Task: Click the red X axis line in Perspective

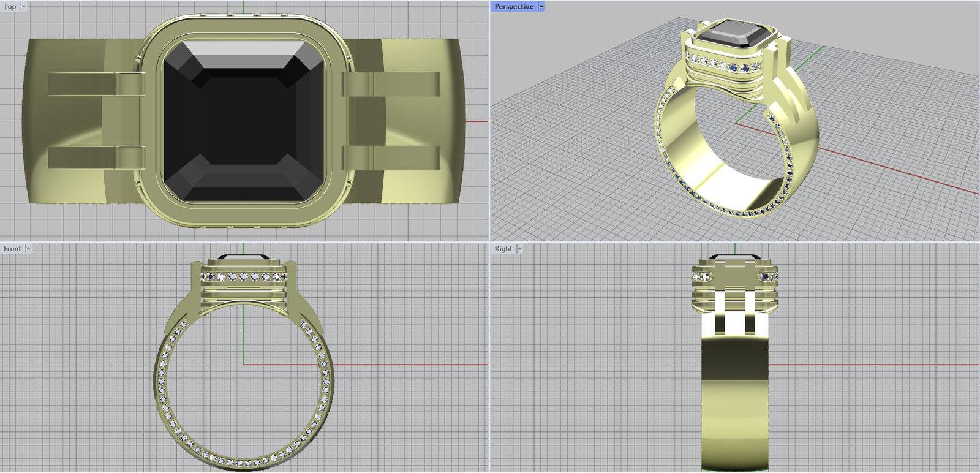Action: [888, 168]
